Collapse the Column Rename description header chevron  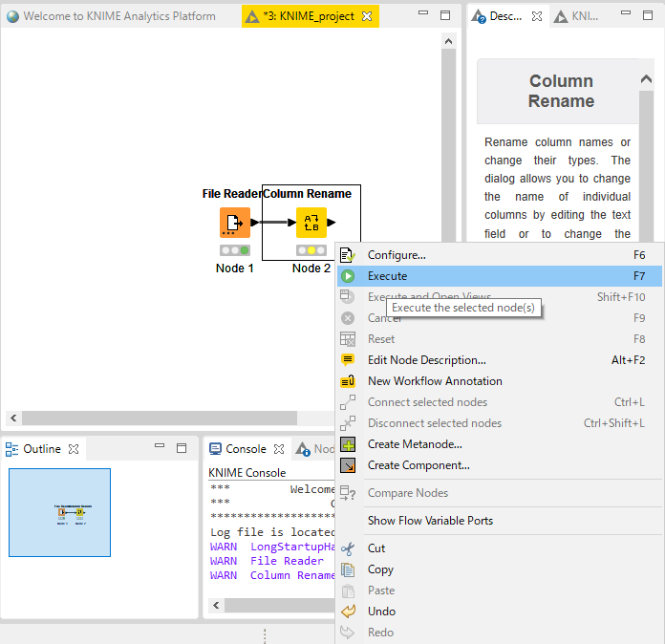[646, 79]
